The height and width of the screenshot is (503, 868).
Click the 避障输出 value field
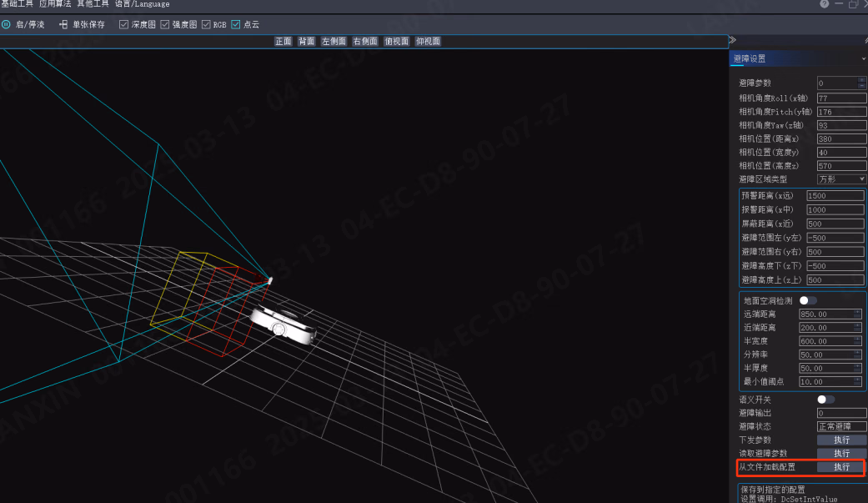pos(841,413)
